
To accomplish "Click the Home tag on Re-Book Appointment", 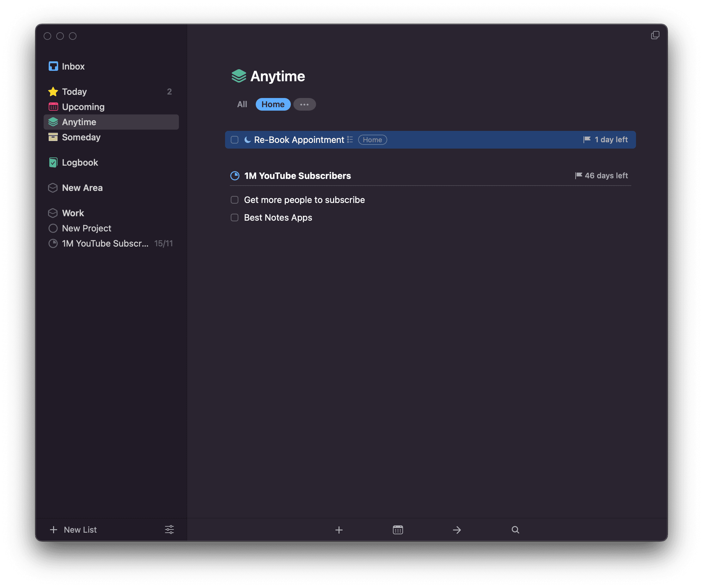I will click(x=372, y=140).
